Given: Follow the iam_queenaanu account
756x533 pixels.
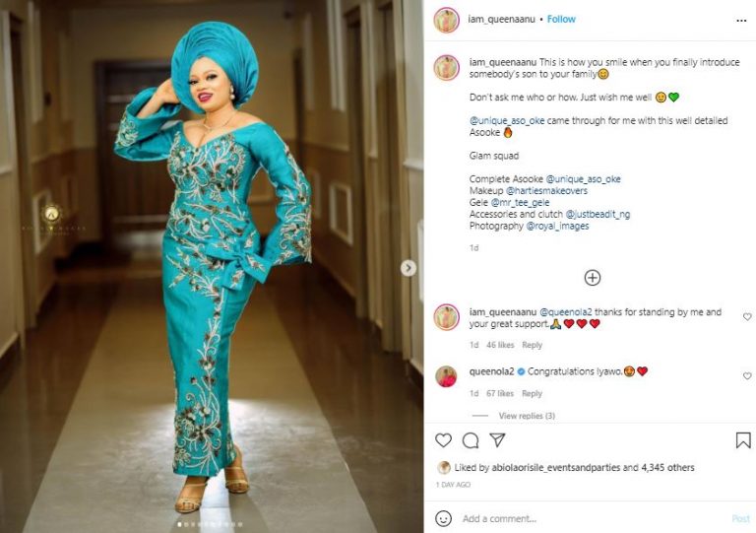Looking at the screenshot, I should coord(561,20).
